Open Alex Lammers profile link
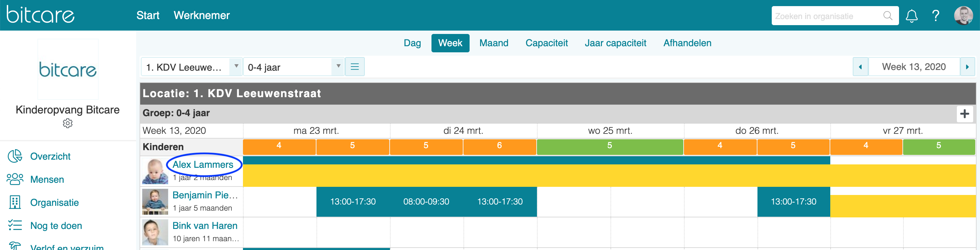The width and height of the screenshot is (980, 250). pyautogui.click(x=203, y=164)
